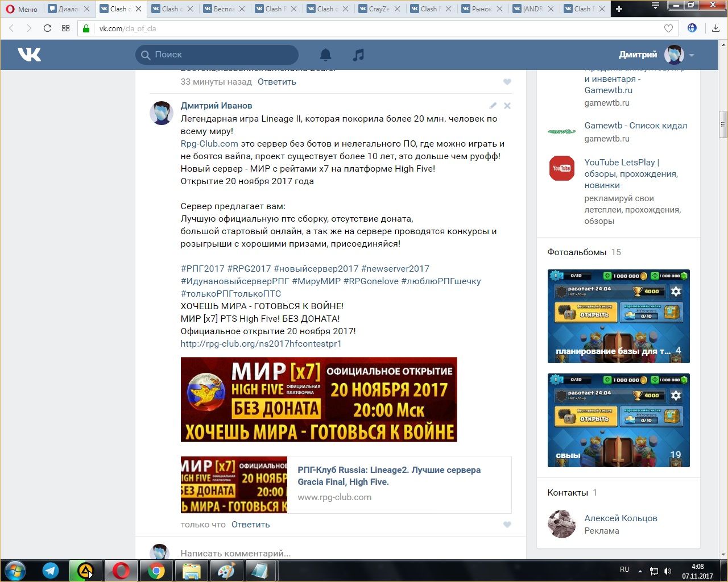
Task: Click the VK Поиск search field
Action: coord(217,55)
